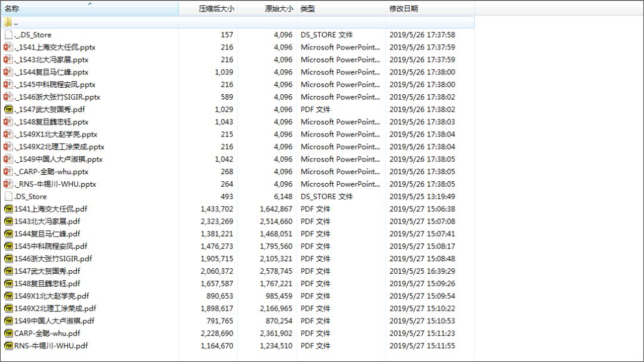Click the ._1S46浙大张竹SIGIR.pptx PowerPoint icon
The height and width of the screenshot is (362, 644).
[8, 97]
